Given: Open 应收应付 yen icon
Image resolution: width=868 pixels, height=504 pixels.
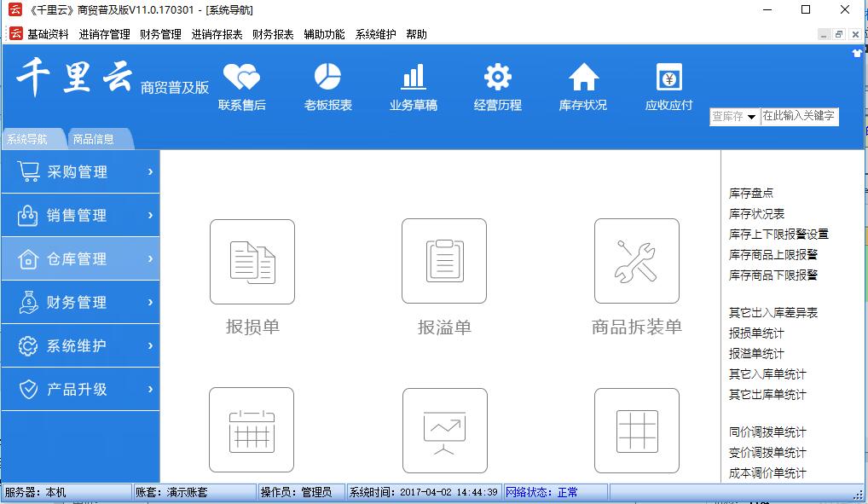Looking at the screenshot, I should (668, 77).
